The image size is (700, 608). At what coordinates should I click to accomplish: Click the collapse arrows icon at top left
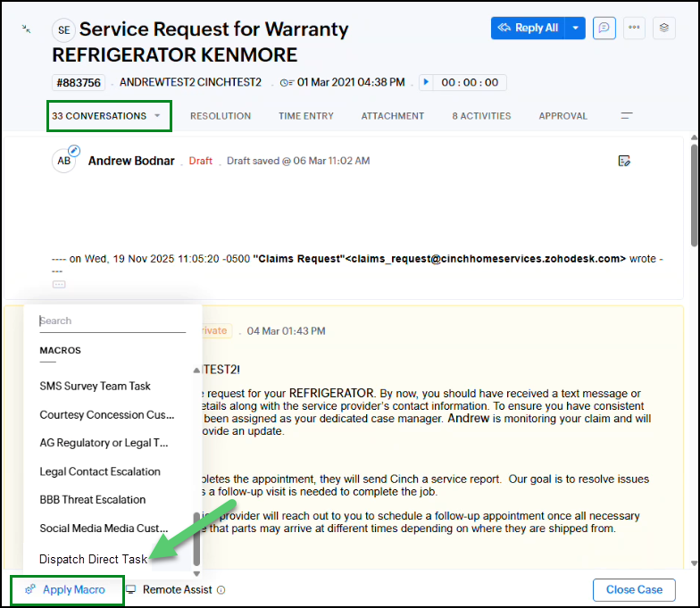click(x=28, y=29)
